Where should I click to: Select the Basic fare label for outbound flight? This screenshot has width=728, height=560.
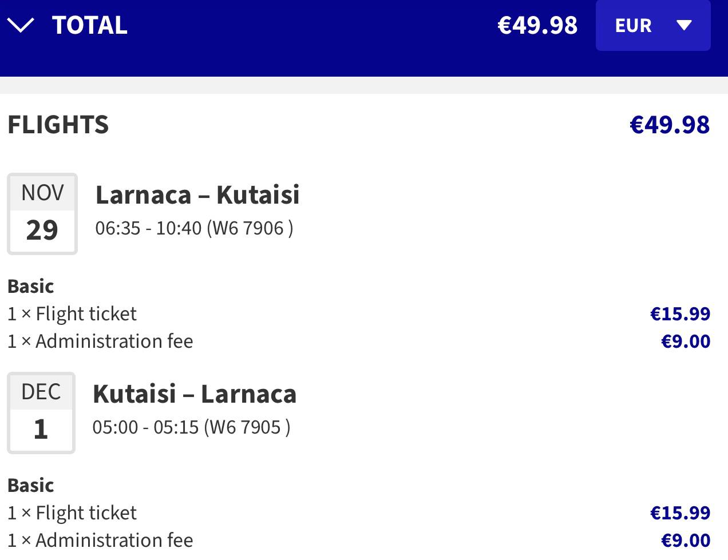[31, 286]
